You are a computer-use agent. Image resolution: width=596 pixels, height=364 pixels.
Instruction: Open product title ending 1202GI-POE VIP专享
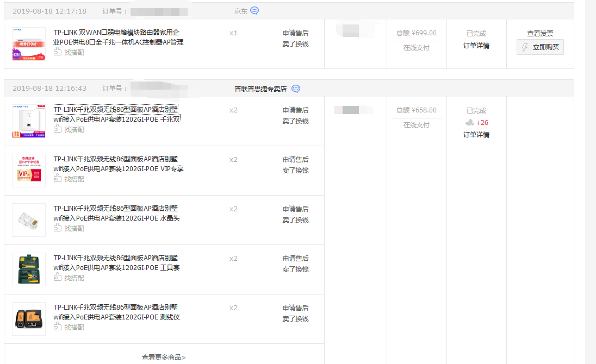pos(118,164)
